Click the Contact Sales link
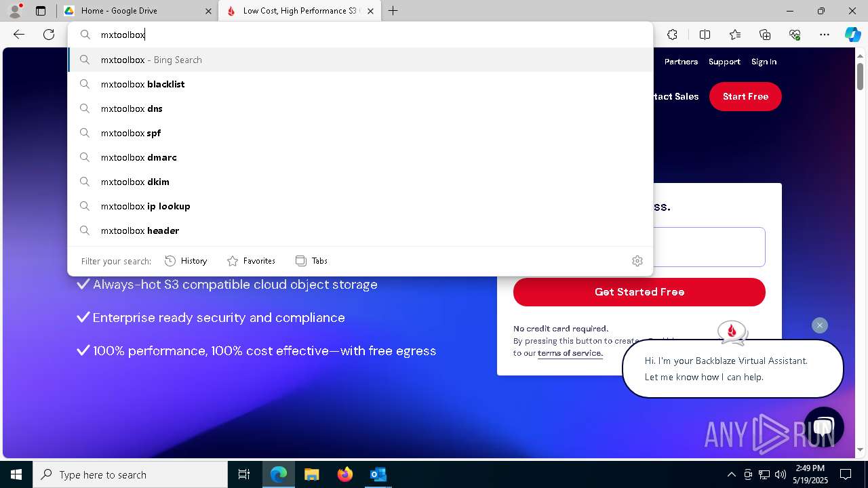This screenshot has height=488, width=868. click(676, 97)
